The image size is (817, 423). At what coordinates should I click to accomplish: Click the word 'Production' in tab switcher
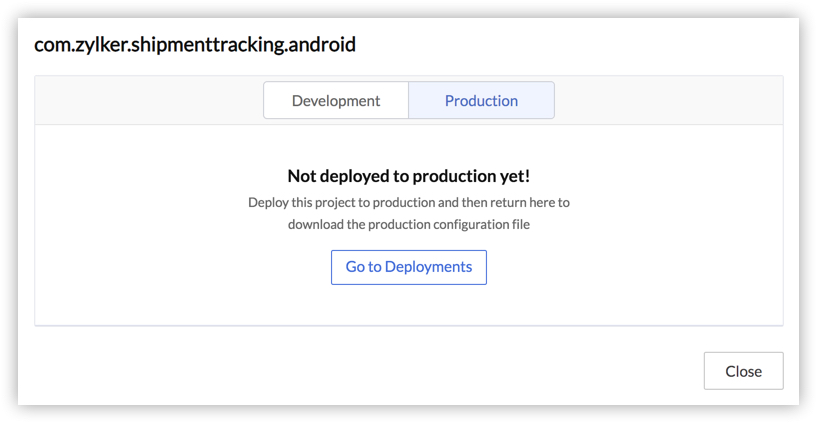tap(481, 101)
